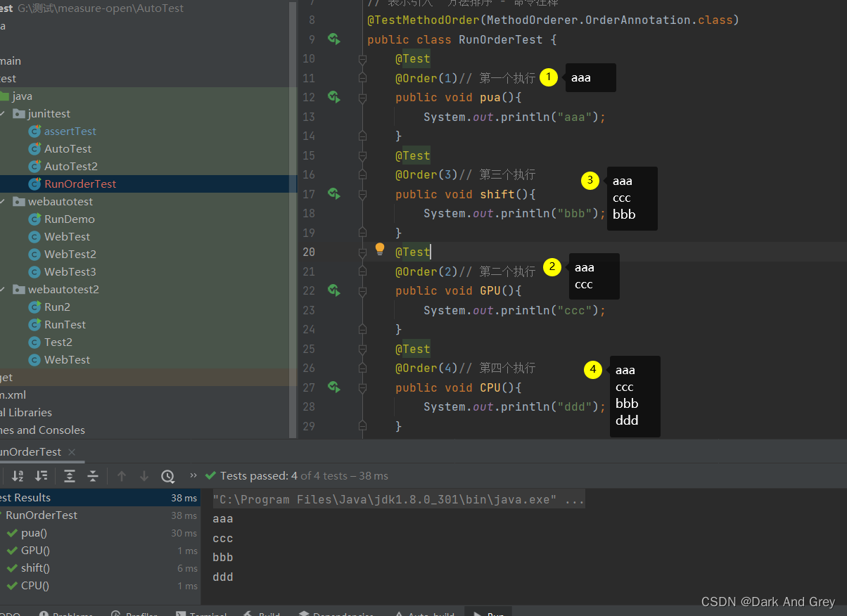Select the RunOrderTest tab in the Run panel
Viewport: 847px width, 616px height.
[x=30, y=452]
